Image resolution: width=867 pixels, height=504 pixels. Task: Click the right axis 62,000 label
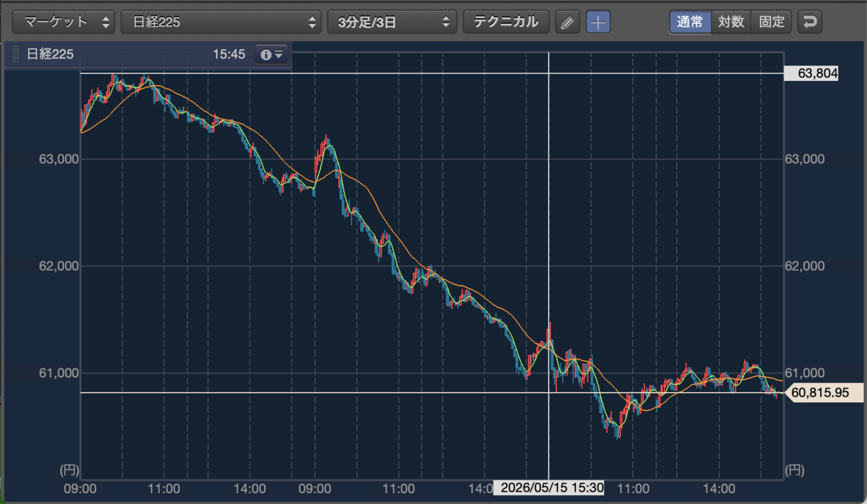pyautogui.click(x=804, y=266)
